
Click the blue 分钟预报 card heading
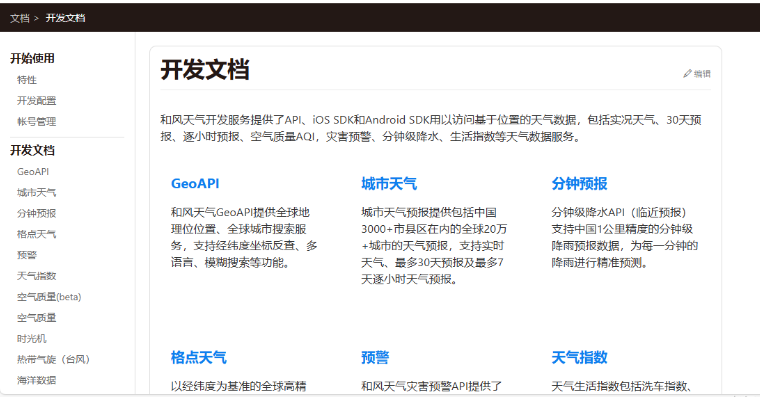[579, 184]
